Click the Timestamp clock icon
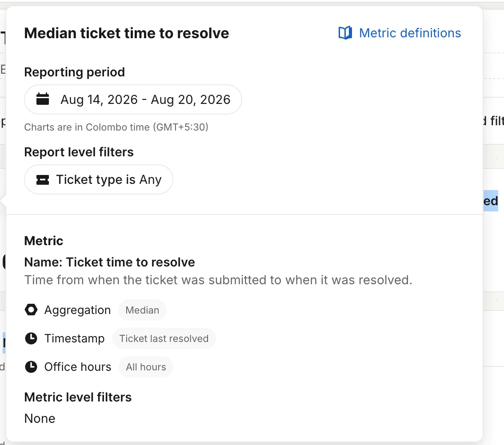 click(31, 338)
